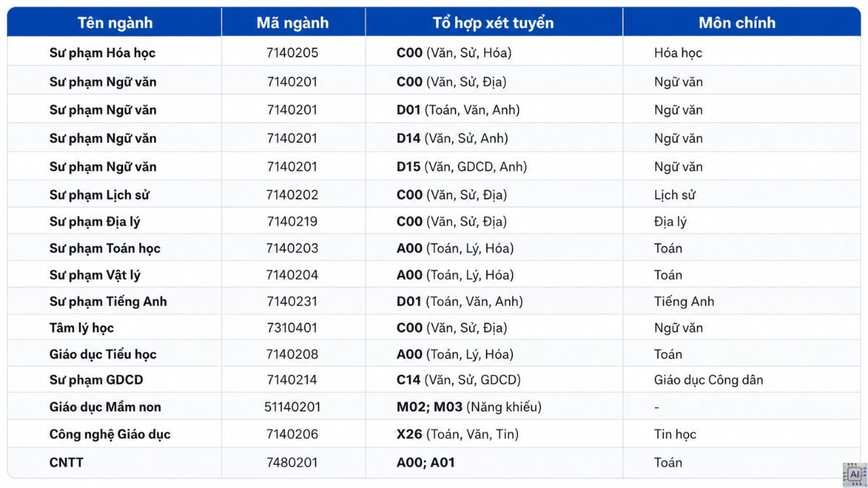Click the 'CNTT' cell

pyautogui.click(x=67, y=463)
